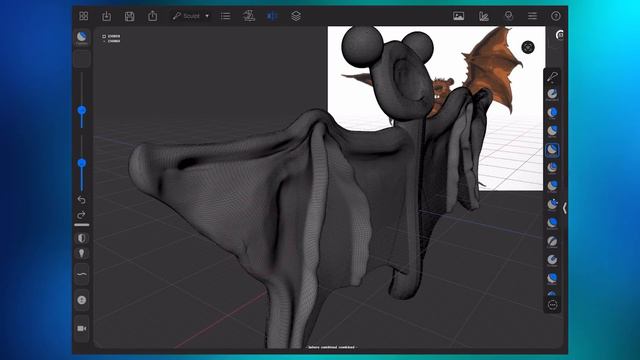Redo the sculpt stroke
This screenshot has width=640, height=360.
coord(82,215)
